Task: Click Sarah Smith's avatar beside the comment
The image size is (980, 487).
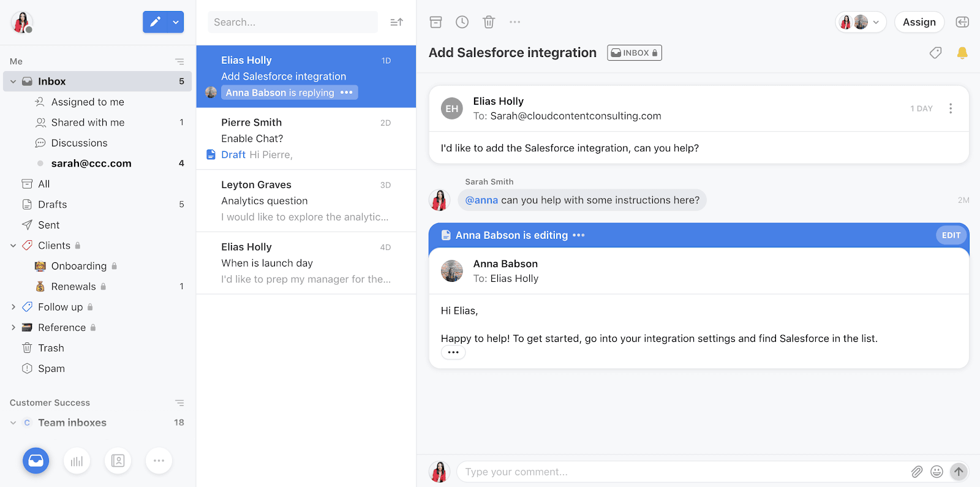Action: (439, 200)
